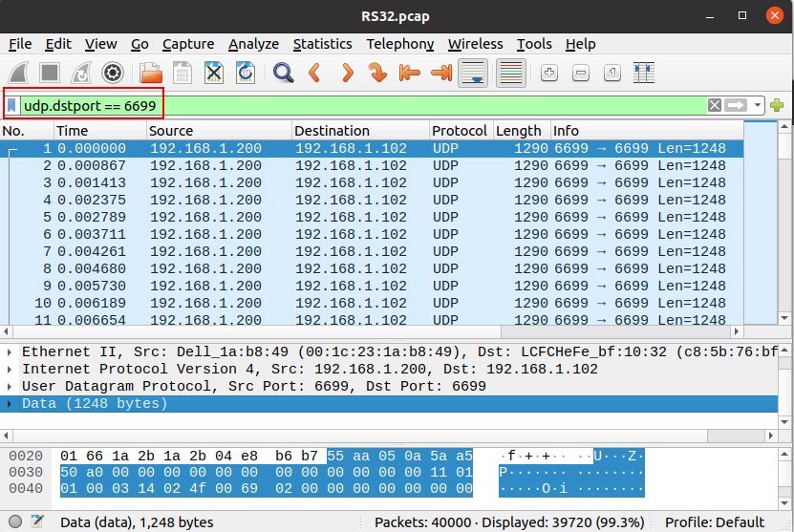Open the Wireless menu
This screenshot has height=532, width=794.
476,44
